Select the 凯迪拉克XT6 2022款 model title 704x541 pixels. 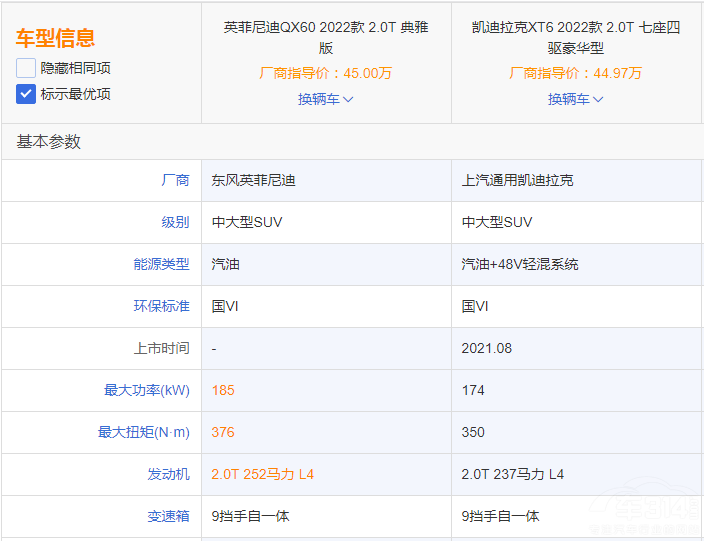[x=576, y=37]
